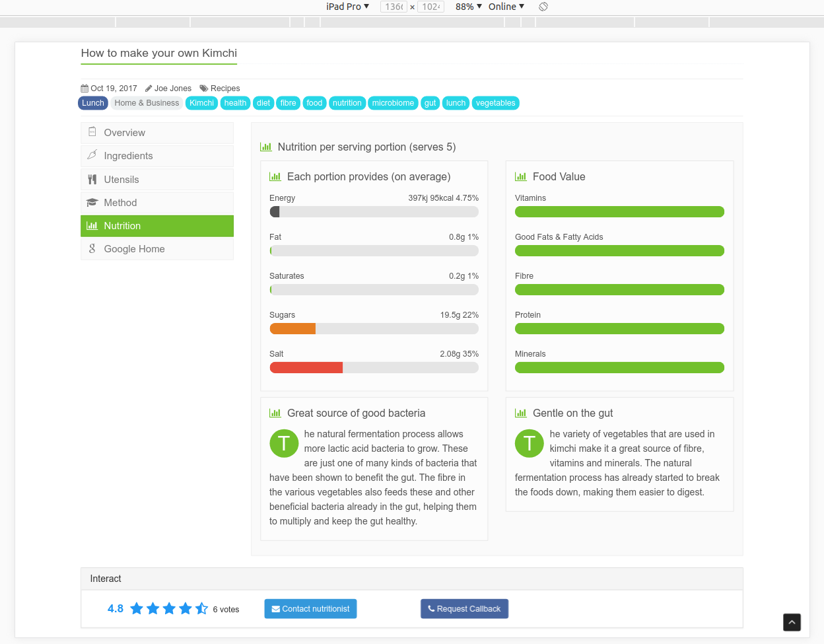
Task: Click the rotate device icon in toolbar
Action: tap(543, 7)
